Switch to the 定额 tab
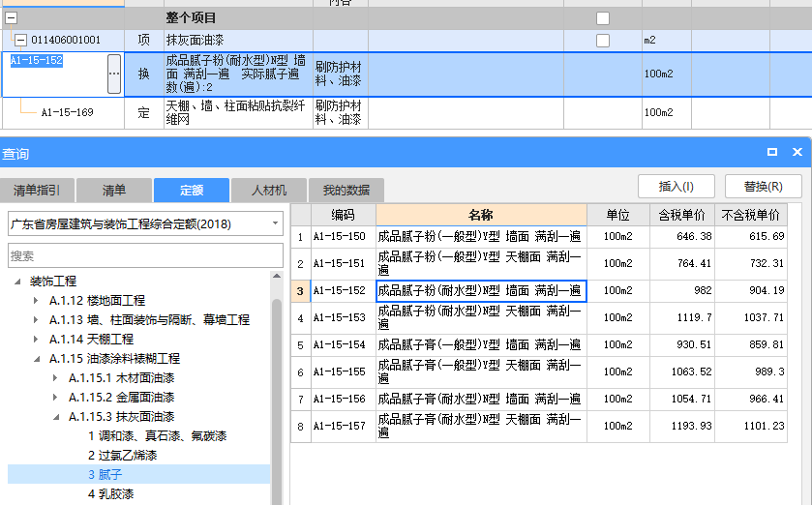This screenshot has height=505, width=812. tap(192, 191)
